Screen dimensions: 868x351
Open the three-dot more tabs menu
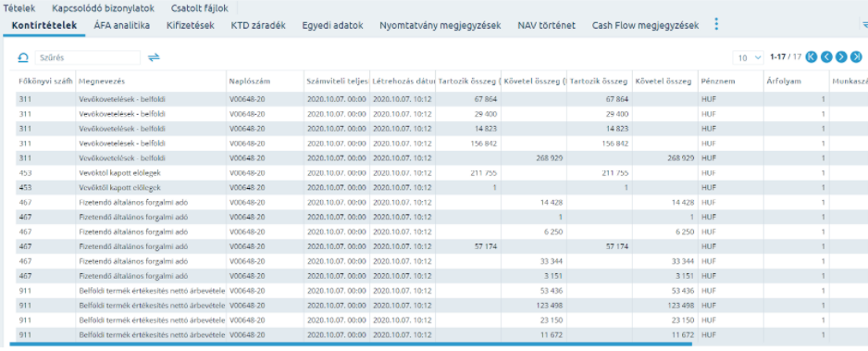[717, 24]
